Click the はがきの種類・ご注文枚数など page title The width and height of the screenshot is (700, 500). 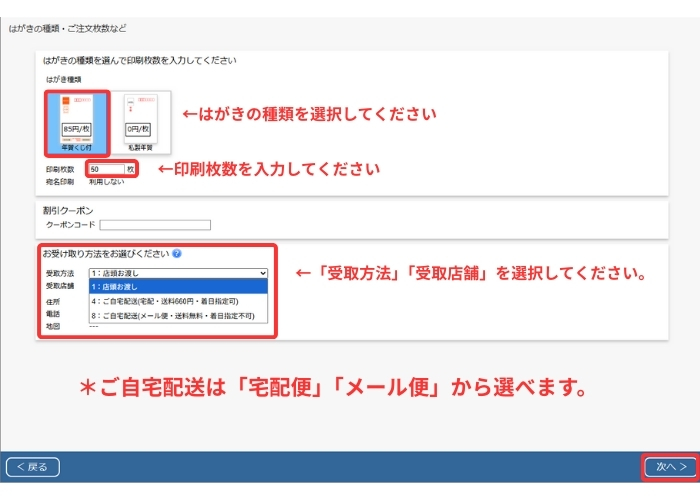(68, 28)
